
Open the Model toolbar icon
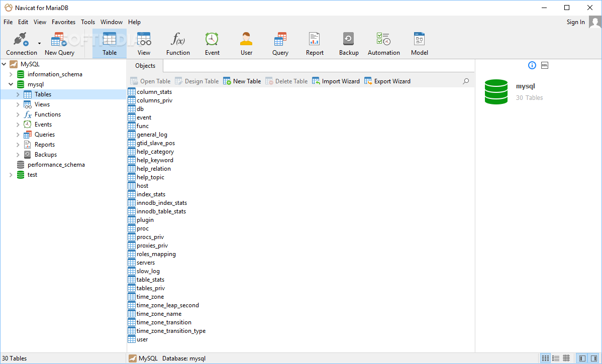pos(419,44)
